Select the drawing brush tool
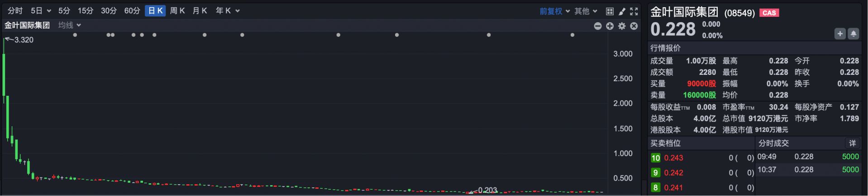The width and height of the screenshot is (868, 196). coord(622,11)
